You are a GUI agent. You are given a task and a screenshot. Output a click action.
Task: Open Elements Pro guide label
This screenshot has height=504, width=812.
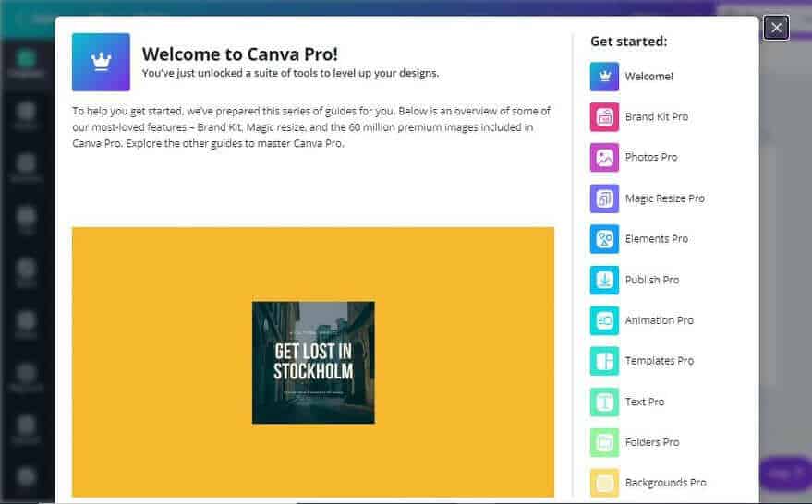[657, 239]
